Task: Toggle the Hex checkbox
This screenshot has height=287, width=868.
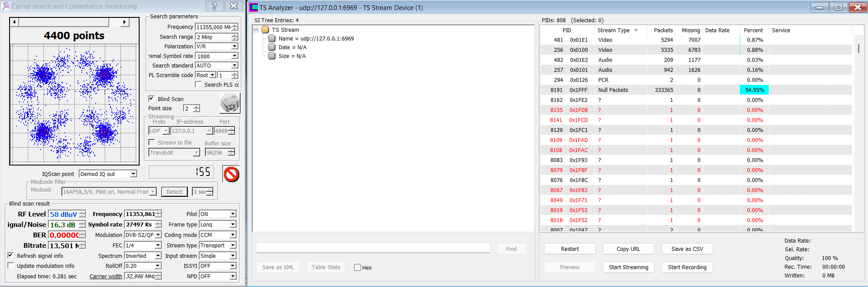Action: click(x=357, y=267)
